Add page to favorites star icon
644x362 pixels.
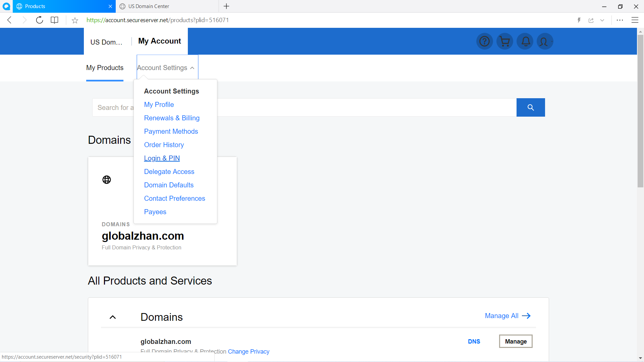[x=75, y=20]
